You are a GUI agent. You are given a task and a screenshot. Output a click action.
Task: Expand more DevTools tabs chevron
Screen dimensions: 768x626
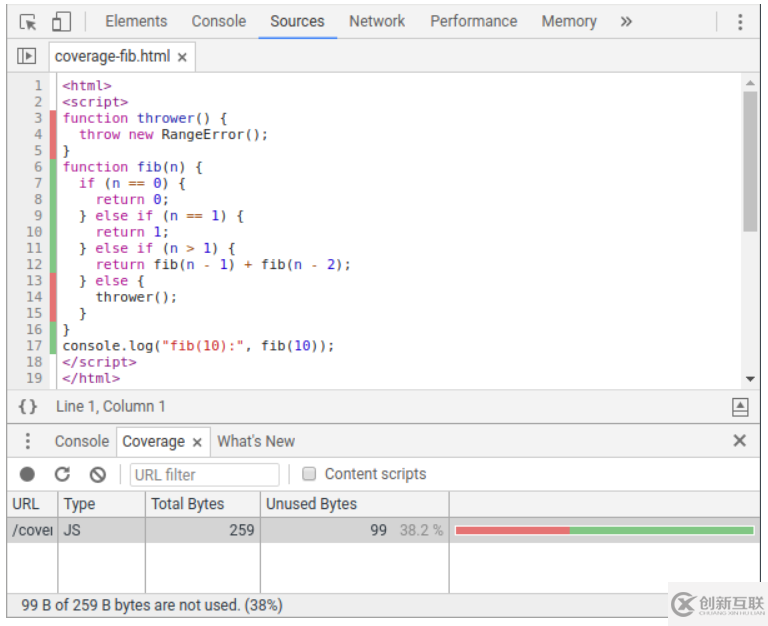click(x=626, y=21)
